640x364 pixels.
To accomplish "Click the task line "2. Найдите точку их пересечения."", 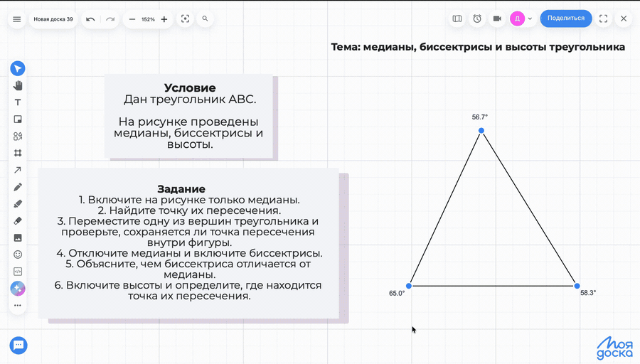I will tap(189, 210).
